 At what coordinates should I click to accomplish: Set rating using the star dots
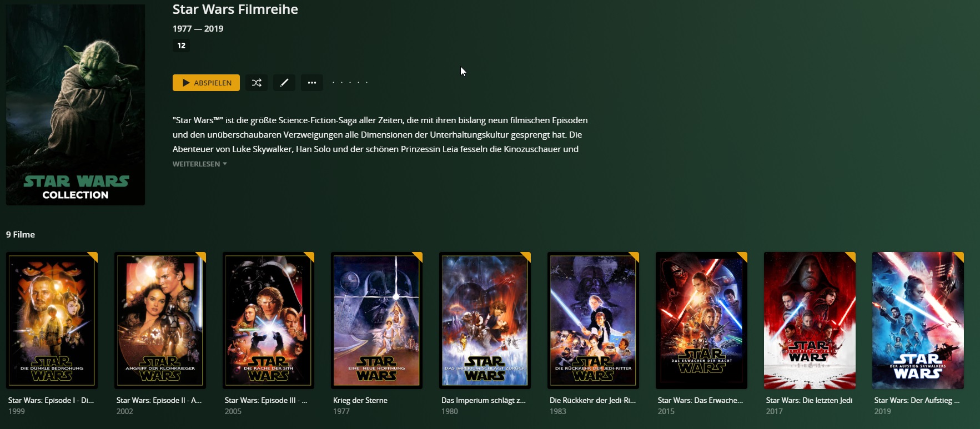click(350, 83)
